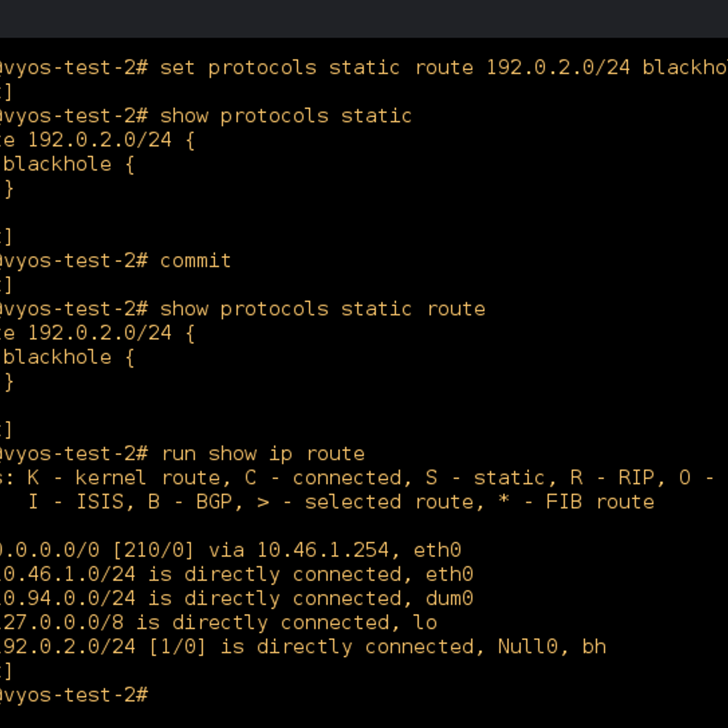Click the dark title bar above the terminal
This screenshot has width=728, height=728.
364,19
